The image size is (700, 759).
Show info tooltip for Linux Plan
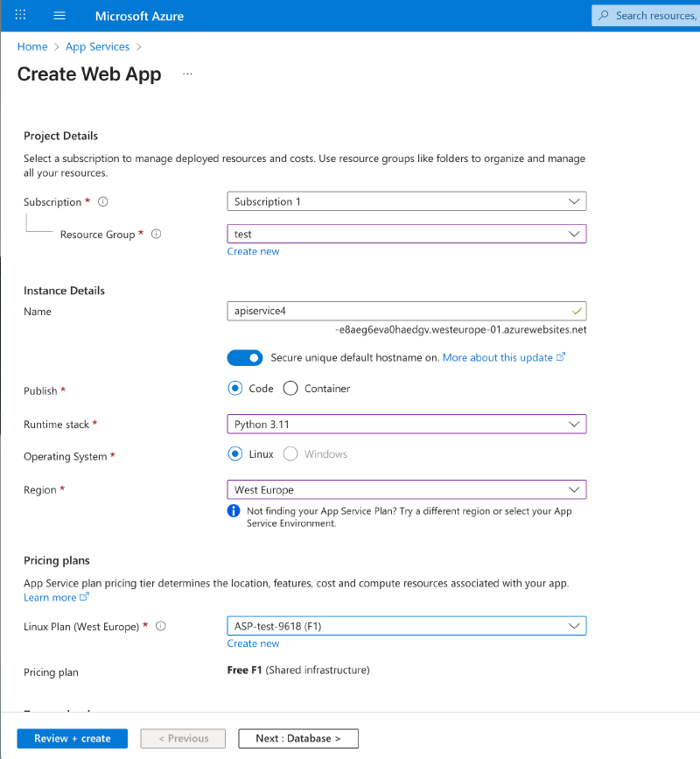coord(161,626)
